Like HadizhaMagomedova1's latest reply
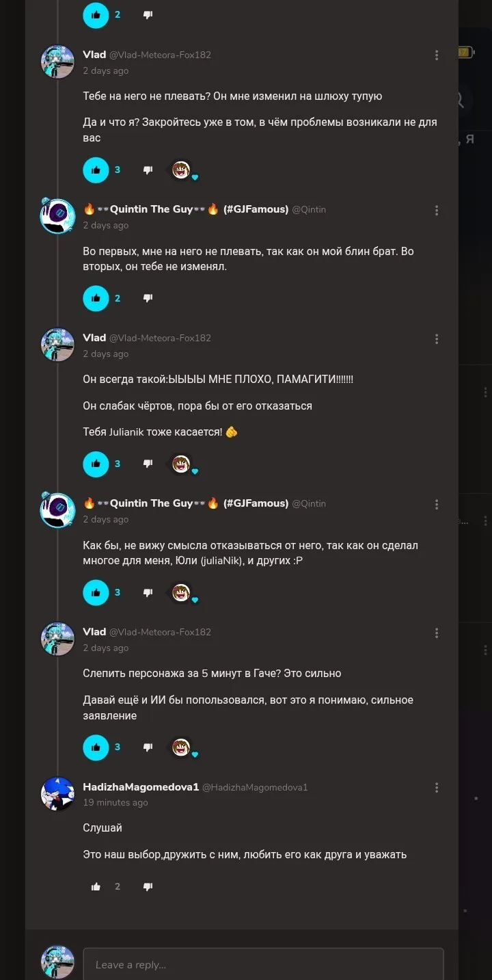 point(96,887)
